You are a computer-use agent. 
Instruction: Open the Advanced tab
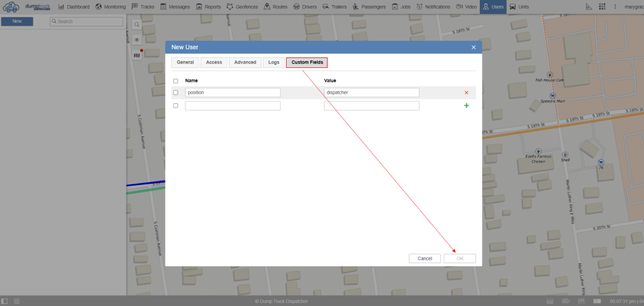(x=245, y=62)
